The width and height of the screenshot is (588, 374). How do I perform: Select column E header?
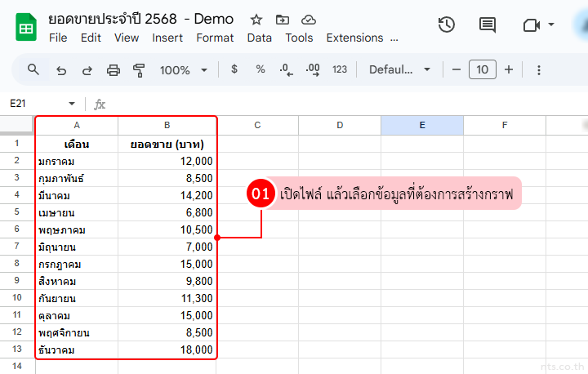(x=421, y=125)
